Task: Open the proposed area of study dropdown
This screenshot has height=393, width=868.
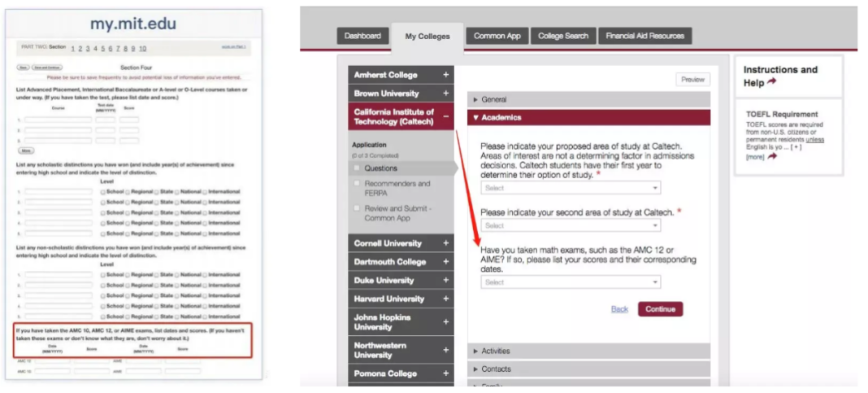Action: click(571, 188)
